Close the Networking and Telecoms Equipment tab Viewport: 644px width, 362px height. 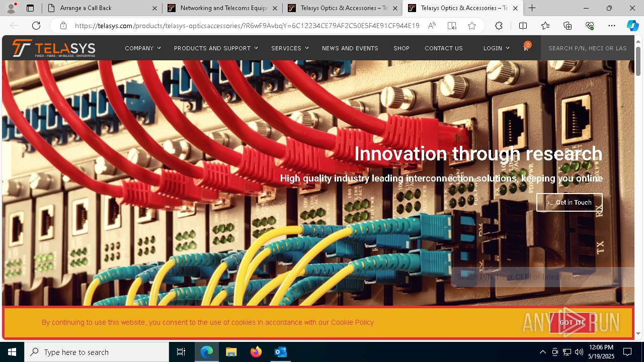[275, 8]
